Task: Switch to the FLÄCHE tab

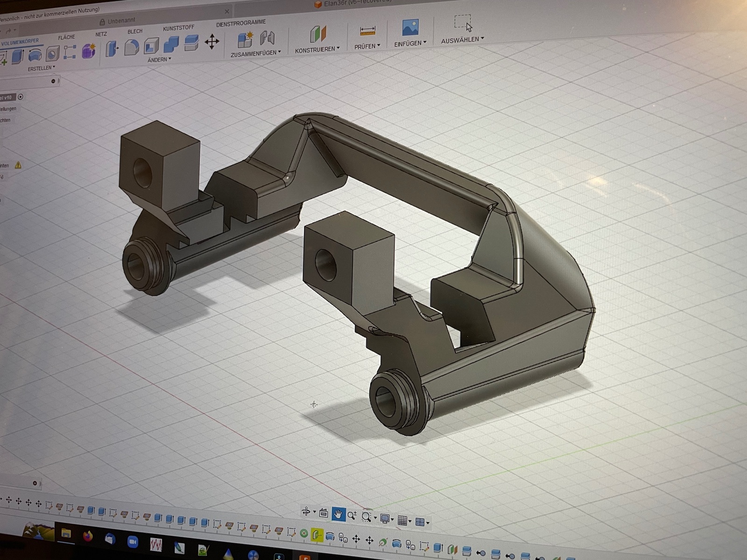Action: coord(66,37)
